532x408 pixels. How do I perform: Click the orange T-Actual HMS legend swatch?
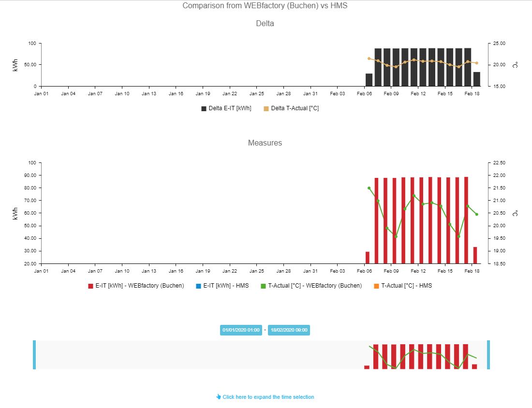[x=376, y=286]
